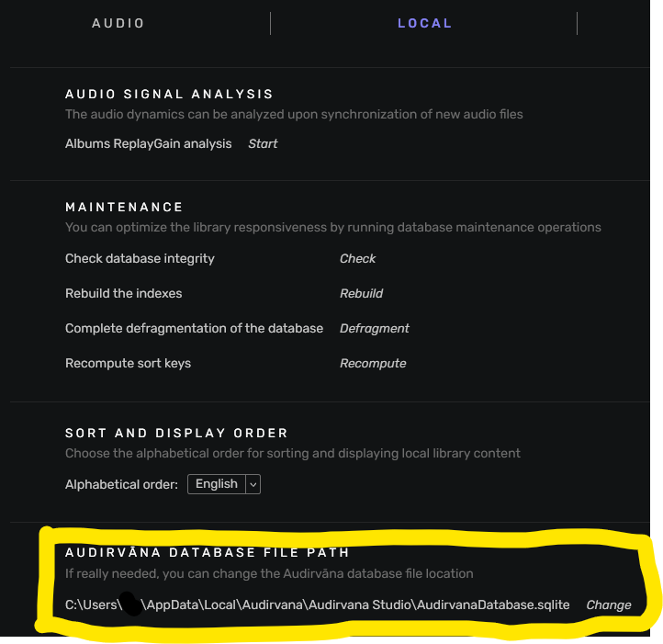This screenshot has width=663, height=644.
Task: Run Defragment on the database
Action: [374, 328]
